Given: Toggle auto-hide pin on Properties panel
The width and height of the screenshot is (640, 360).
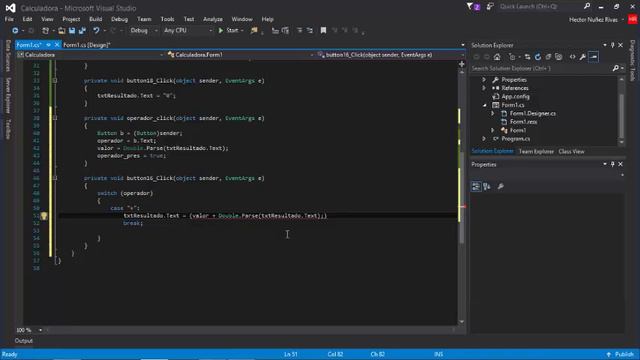Looking at the screenshot, I should click(x=613, y=164).
